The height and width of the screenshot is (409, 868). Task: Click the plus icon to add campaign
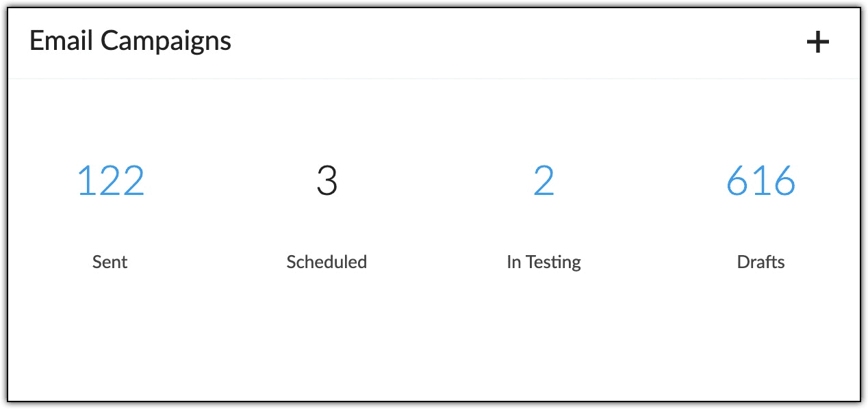[x=817, y=42]
